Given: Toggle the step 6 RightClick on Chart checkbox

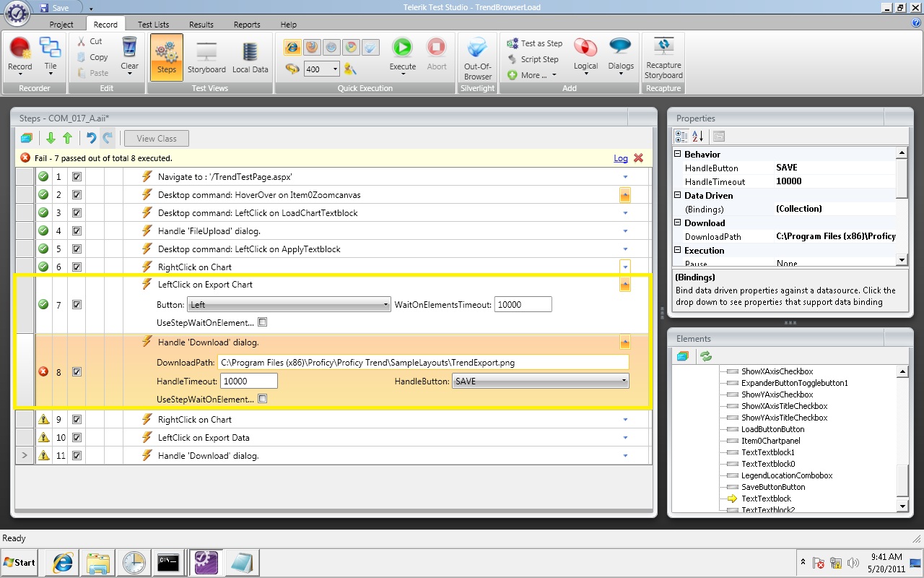Looking at the screenshot, I should coord(77,267).
